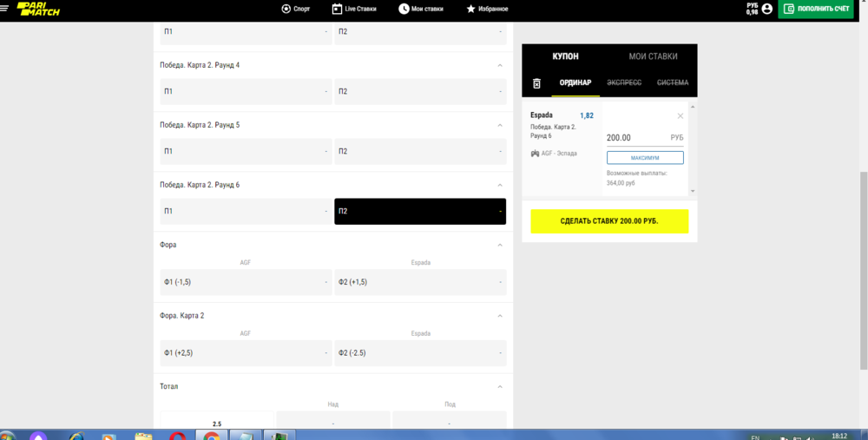This screenshot has height=440, width=868.
Task: Open Мои ставки in top navigation
Action: tap(421, 9)
